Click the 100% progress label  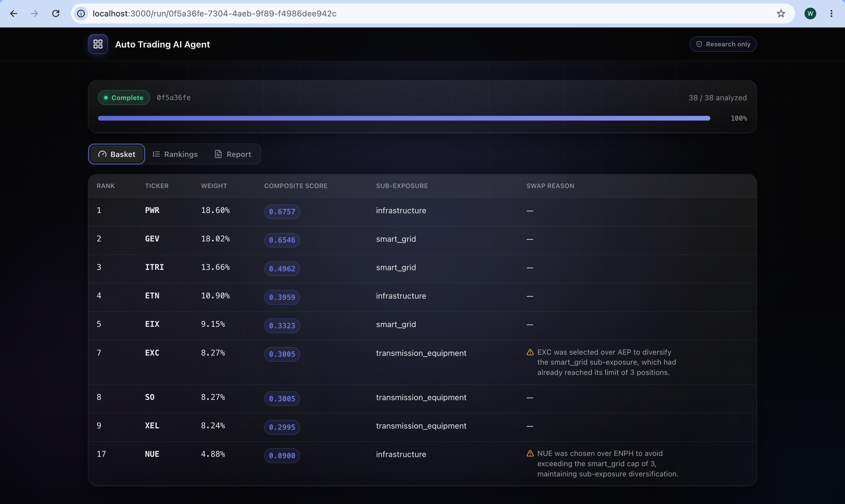pos(739,118)
